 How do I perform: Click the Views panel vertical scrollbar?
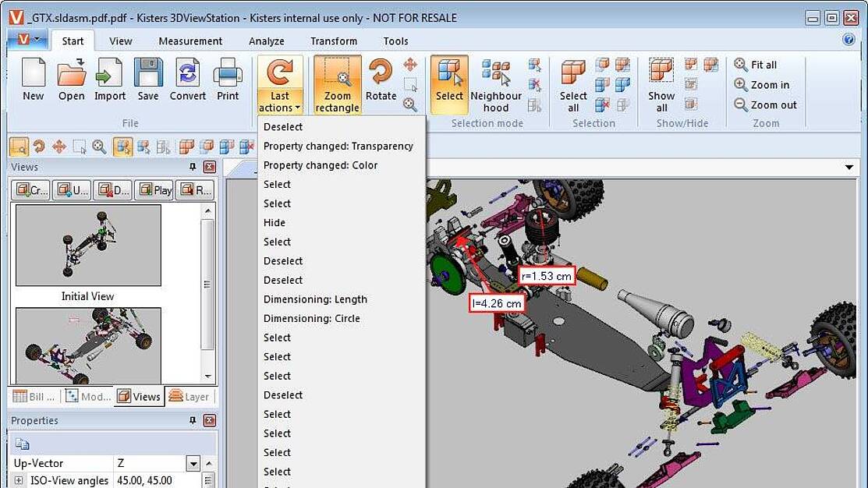click(x=207, y=284)
